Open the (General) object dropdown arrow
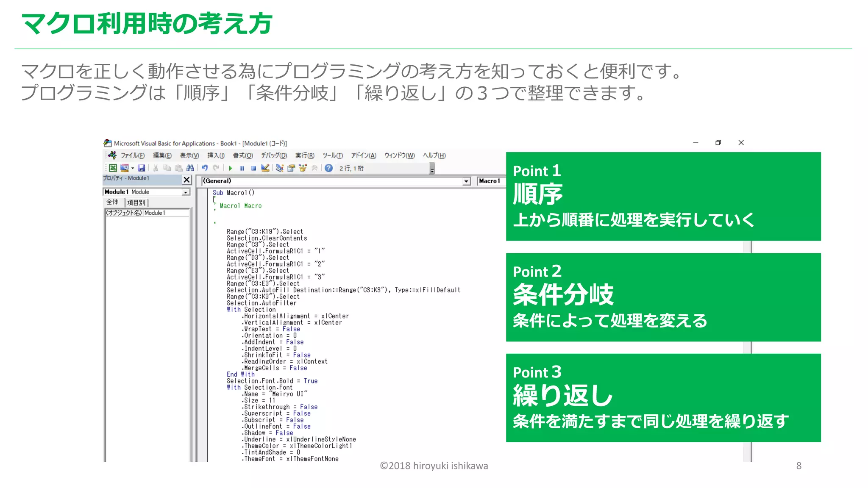This screenshot has height=488, width=868. click(466, 181)
